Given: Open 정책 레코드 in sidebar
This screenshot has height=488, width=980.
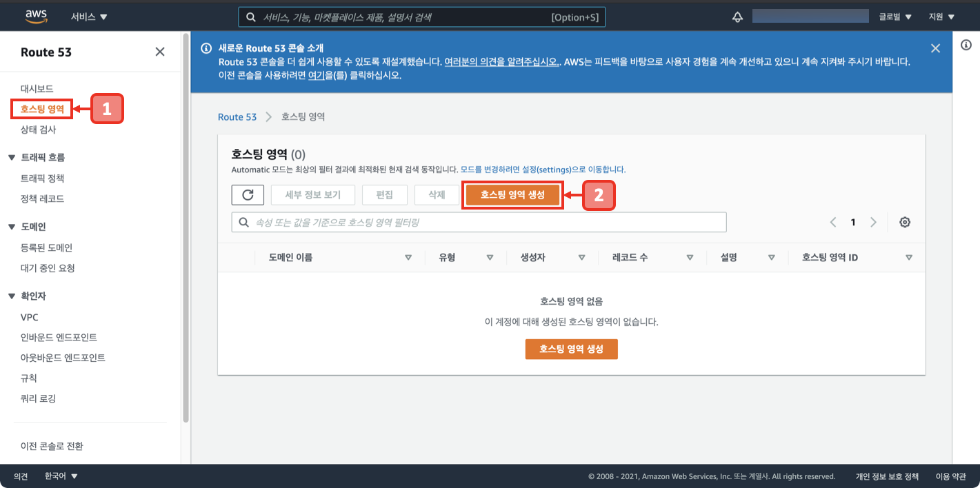Looking at the screenshot, I should pyautogui.click(x=43, y=199).
